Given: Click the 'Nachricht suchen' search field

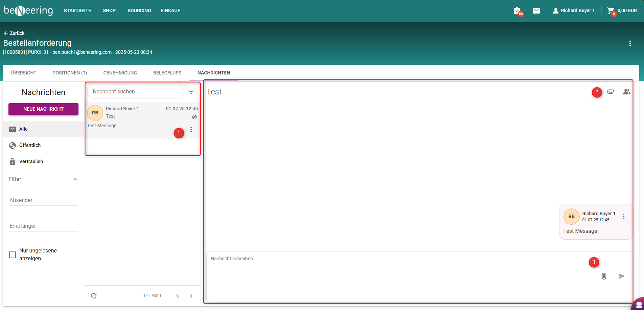Looking at the screenshot, I should tap(135, 92).
